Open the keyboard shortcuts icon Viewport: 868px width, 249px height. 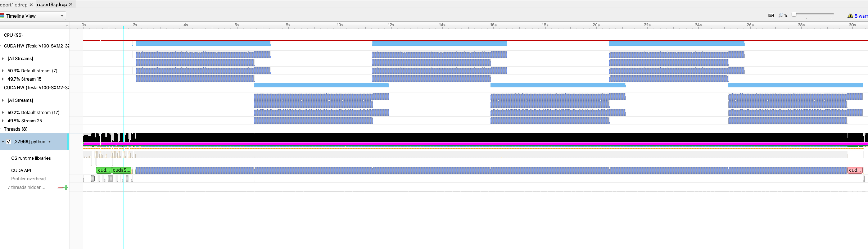click(x=771, y=15)
